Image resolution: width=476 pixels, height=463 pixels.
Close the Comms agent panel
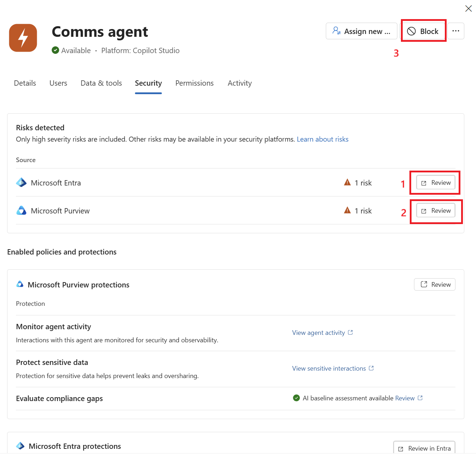(468, 8)
